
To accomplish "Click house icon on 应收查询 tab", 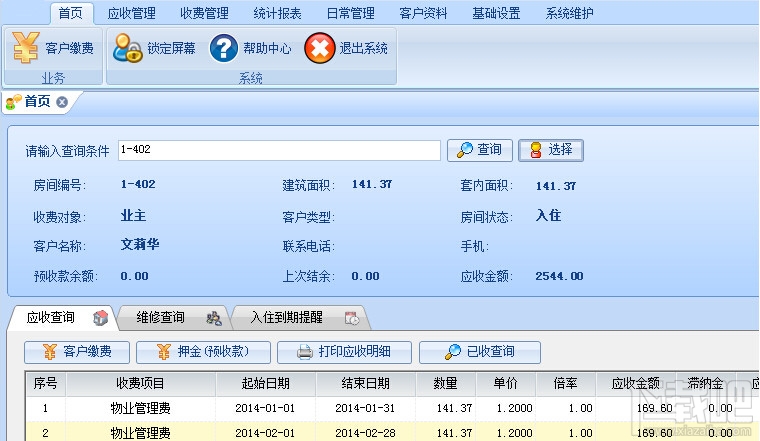I will 100,318.
